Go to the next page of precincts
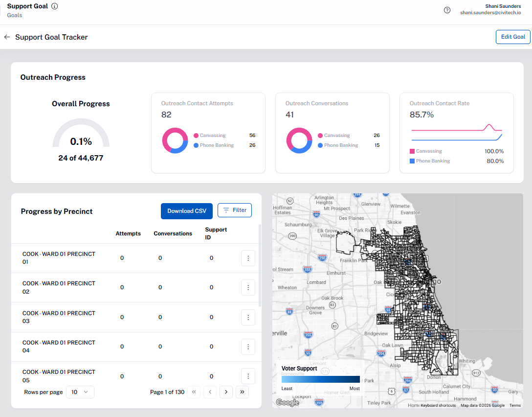 pyautogui.click(x=226, y=392)
